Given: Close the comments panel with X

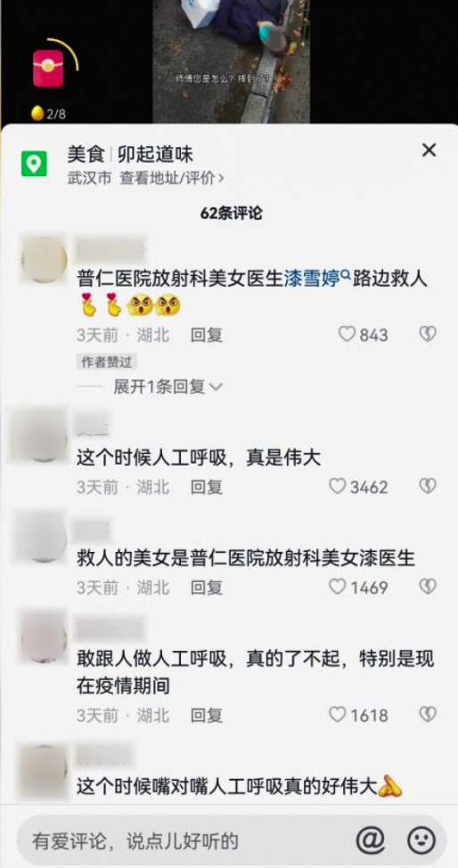Looking at the screenshot, I should tap(429, 150).
